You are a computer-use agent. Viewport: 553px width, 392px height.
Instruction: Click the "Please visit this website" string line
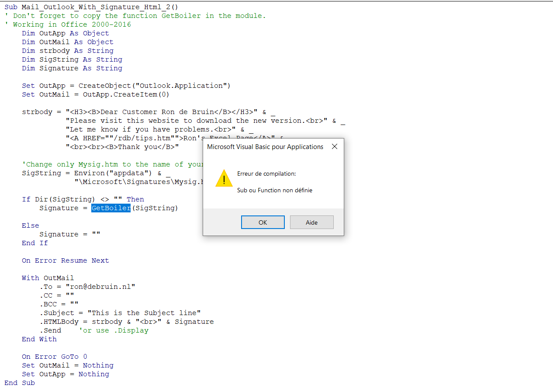205,121
